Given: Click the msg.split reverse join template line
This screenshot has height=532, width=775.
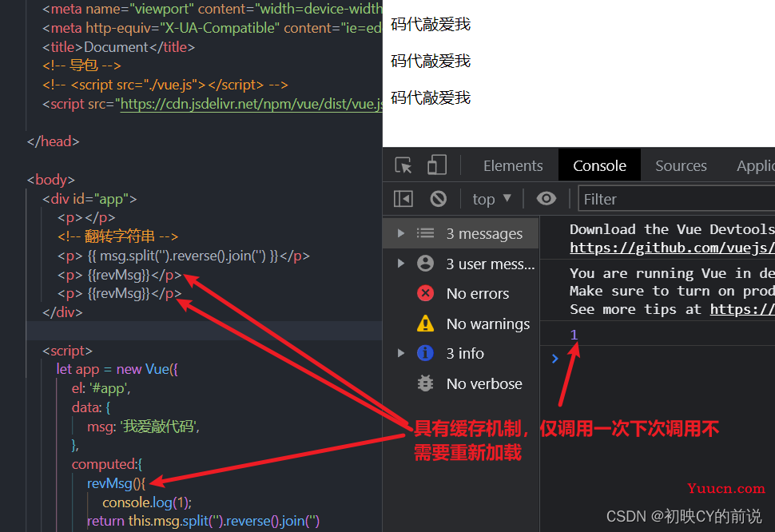Looking at the screenshot, I should (x=184, y=256).
